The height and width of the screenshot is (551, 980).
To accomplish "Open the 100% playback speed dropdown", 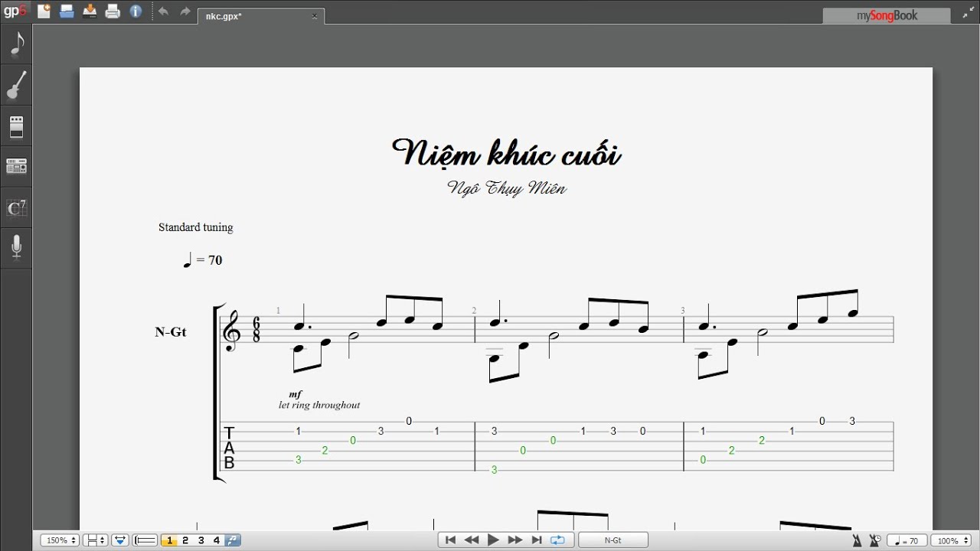I will click(x=952, y=540).
